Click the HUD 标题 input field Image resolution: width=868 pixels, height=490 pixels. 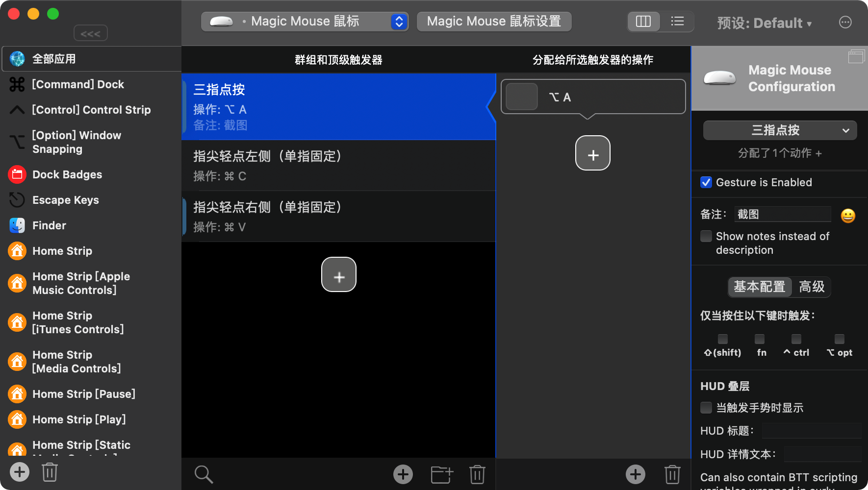point(812,431)
